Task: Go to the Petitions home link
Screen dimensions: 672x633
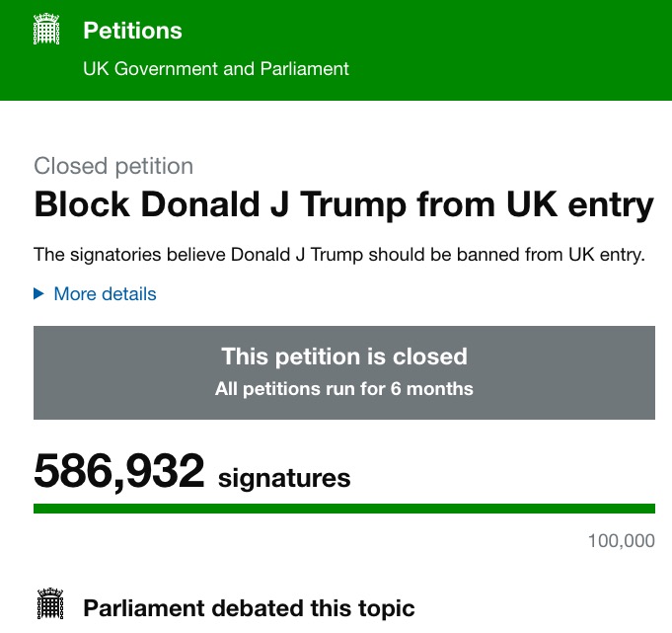Action: pos(132,31)
